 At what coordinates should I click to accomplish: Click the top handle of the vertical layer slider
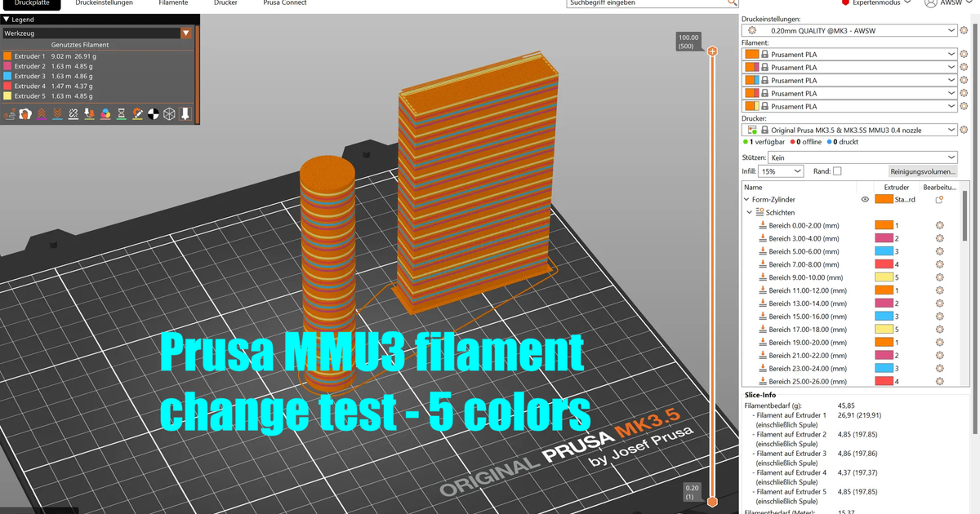[713, 51]
